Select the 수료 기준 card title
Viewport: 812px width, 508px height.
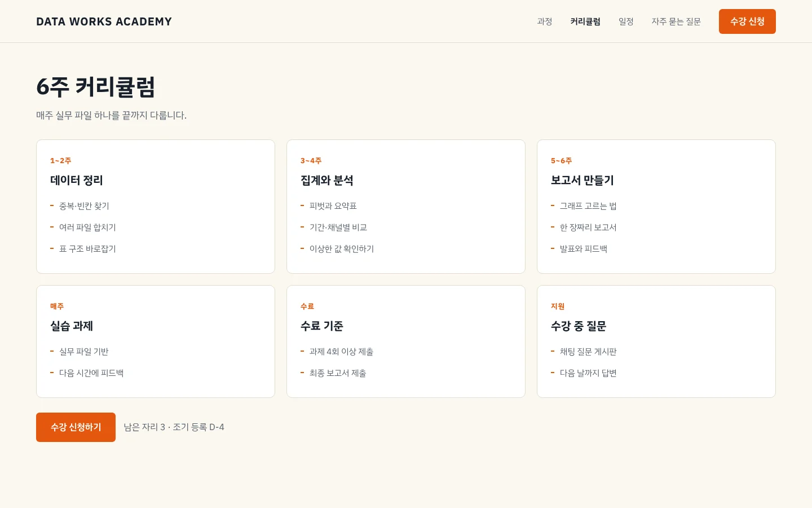pos(322,326)
